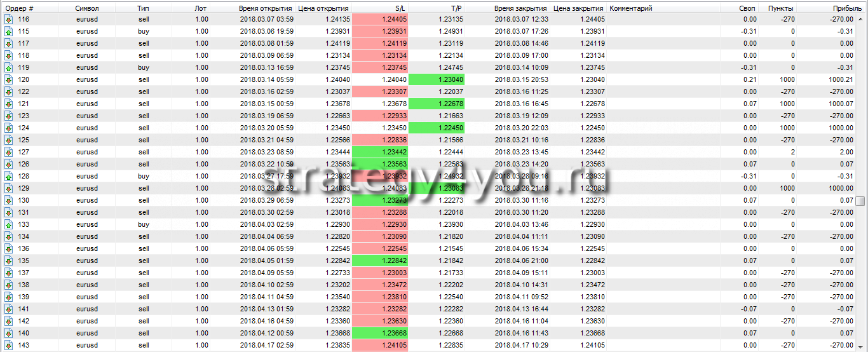Click the order icon in row 143

coord(8,346)
